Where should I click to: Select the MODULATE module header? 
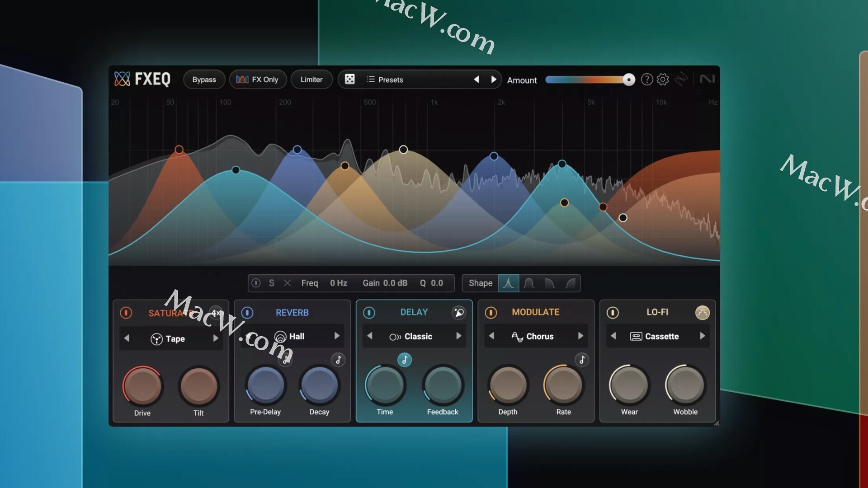pos(535,312)
